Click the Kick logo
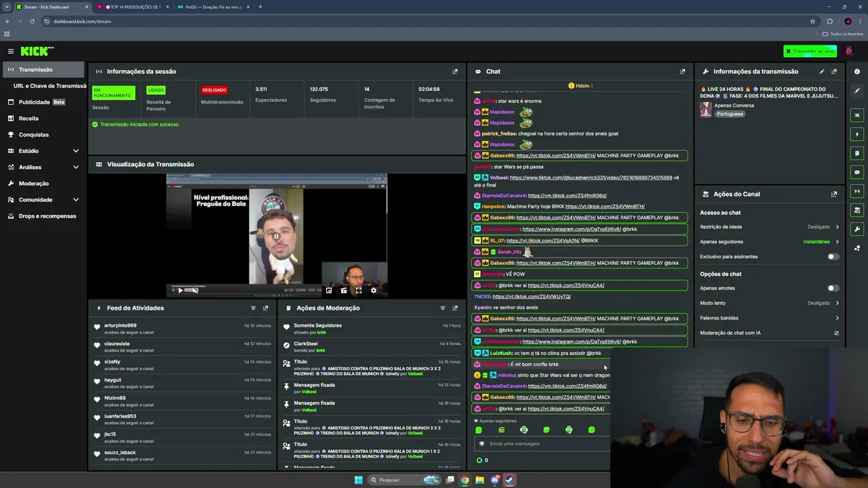This screenshot has height=488, width=868. pos(37,52)
